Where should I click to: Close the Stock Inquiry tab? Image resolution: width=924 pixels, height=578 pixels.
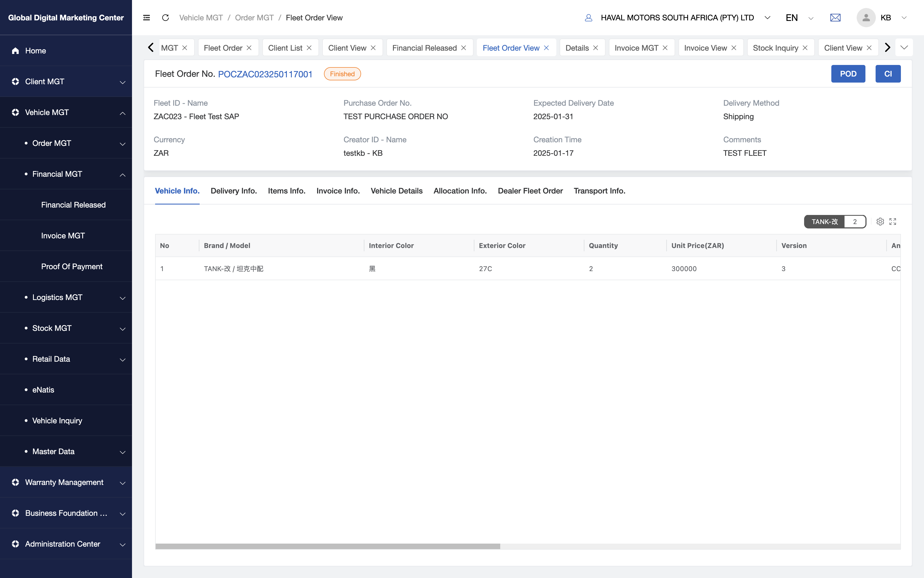(805, 48)
